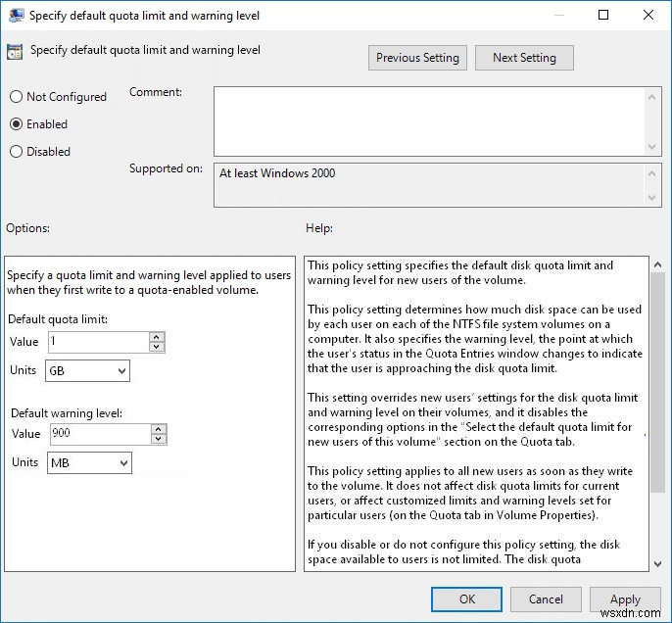Click the Supported on box scroll down arrow
672x623 pixels.
651,198
